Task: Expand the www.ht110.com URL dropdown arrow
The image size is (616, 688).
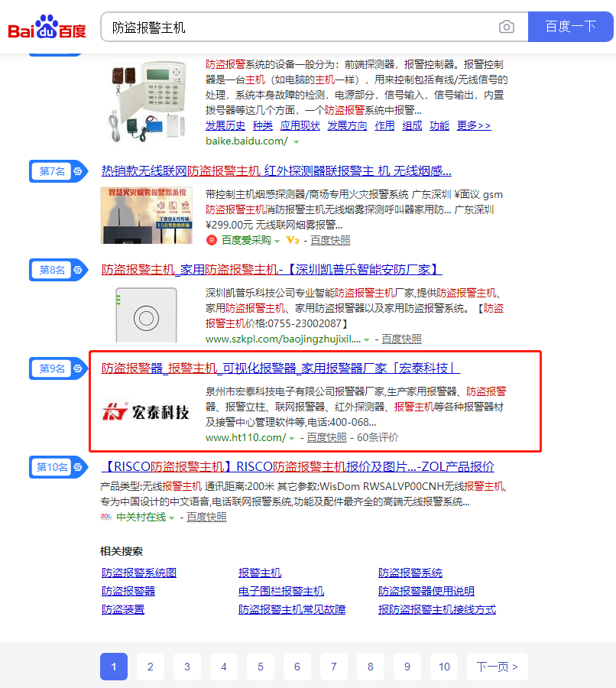Action: (292, 438)
